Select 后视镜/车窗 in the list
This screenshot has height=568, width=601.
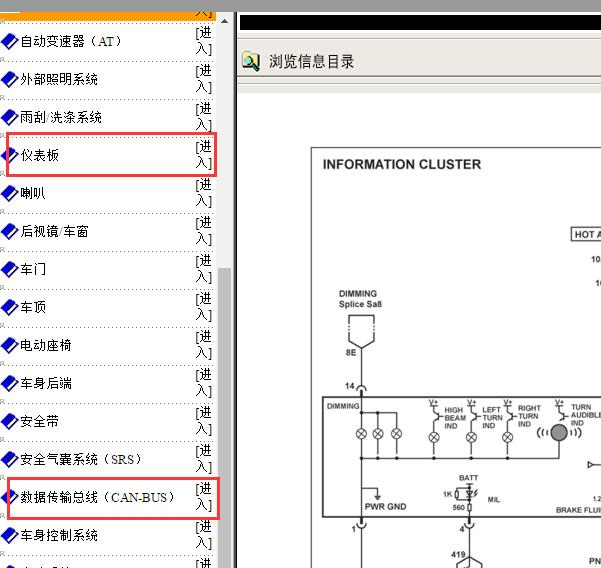54,231
